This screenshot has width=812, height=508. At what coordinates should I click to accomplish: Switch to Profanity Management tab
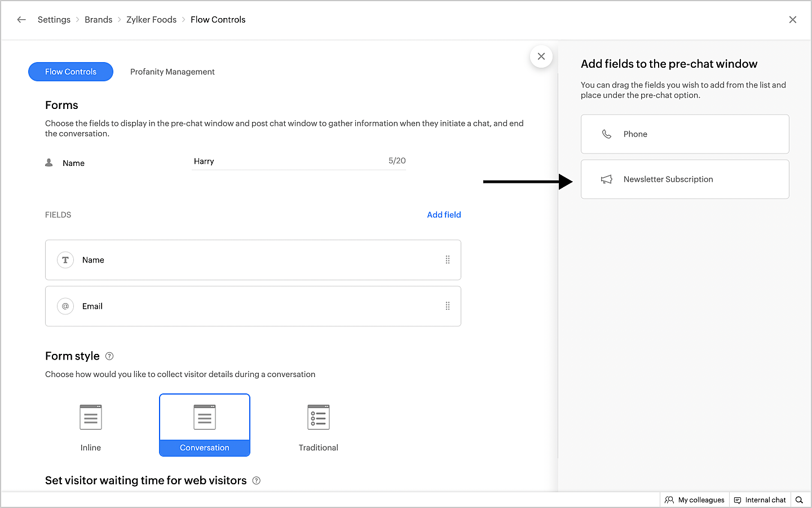tap(173, 72)
